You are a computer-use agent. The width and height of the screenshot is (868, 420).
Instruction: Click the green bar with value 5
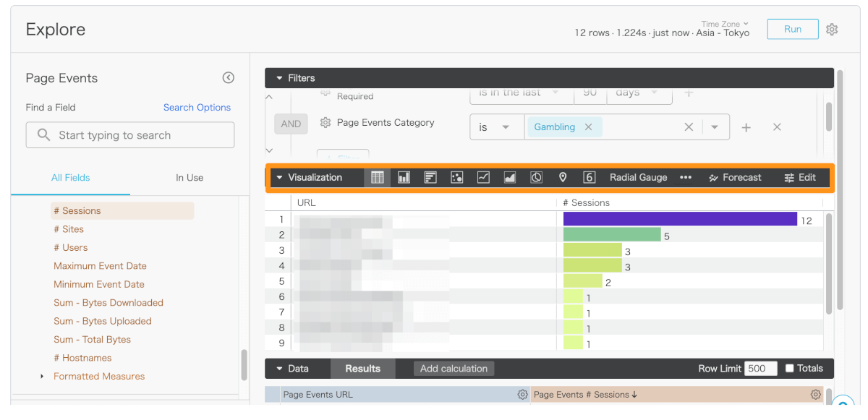pos(612,234)
